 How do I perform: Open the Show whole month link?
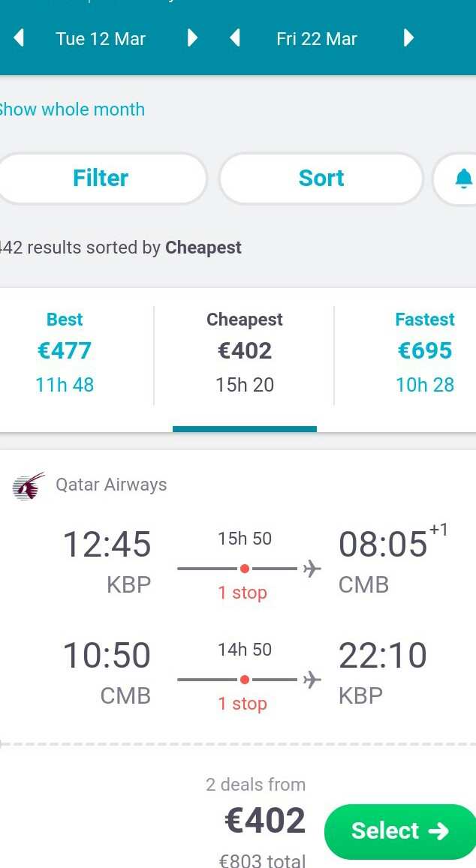pyautogui.click(x=71, y=110)
